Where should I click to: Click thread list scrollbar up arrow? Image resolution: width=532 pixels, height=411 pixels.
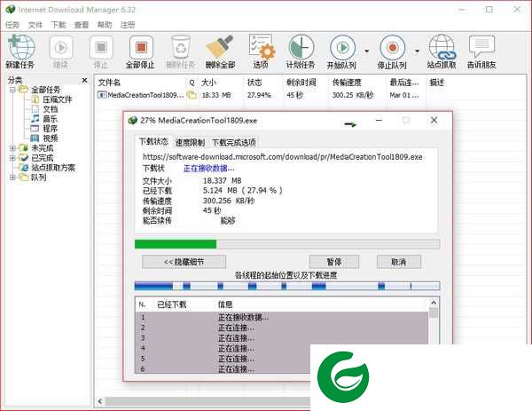click(434, 303)
